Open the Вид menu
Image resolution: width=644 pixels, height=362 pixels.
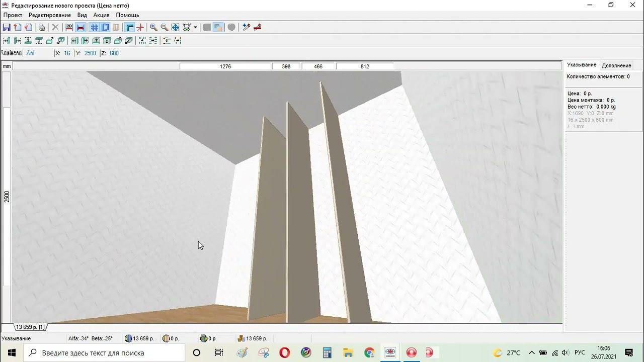pos(82,15)
